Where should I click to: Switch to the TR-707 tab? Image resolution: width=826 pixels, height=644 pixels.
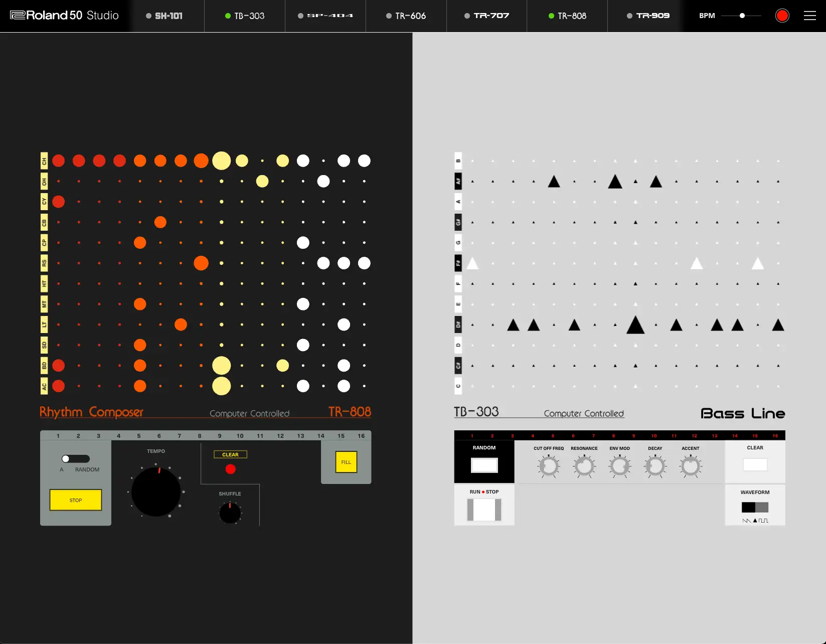coord(487,16)
